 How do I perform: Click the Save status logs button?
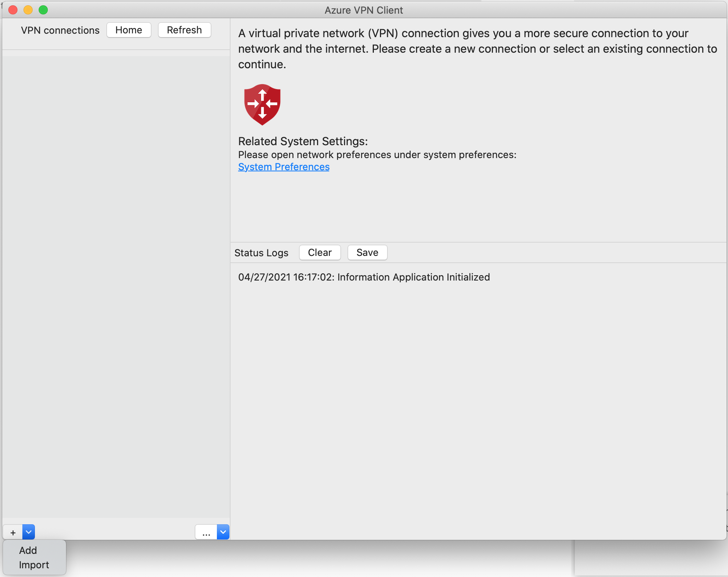coord(366,252)
